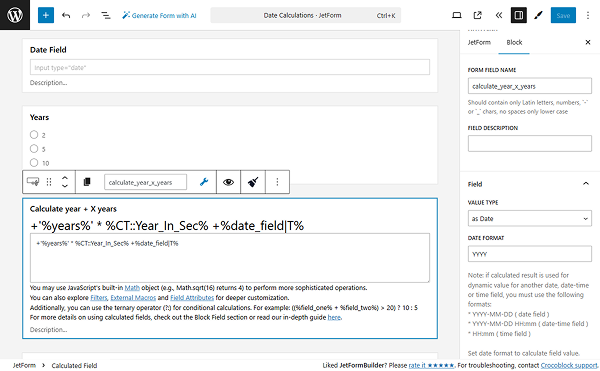
Task: Switch to desktop preview view icon
Action: pyautogui.click(x=457, y=15)
